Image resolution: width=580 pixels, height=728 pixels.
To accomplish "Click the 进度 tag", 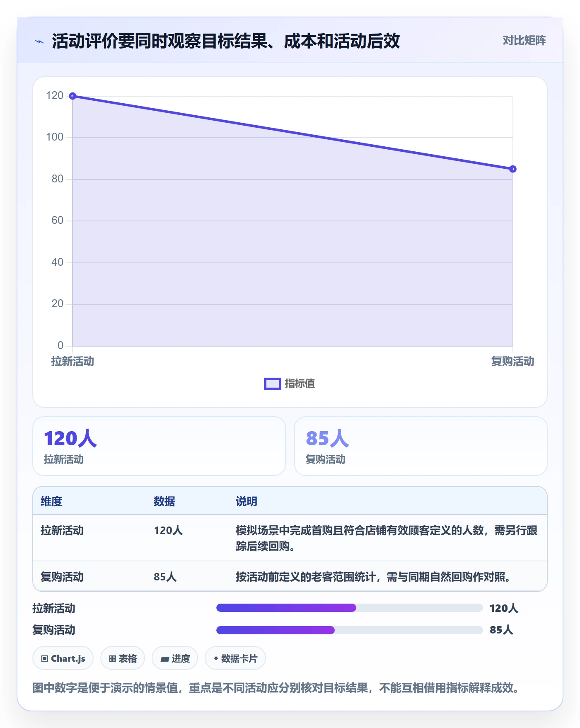I will tap(175, 658).
